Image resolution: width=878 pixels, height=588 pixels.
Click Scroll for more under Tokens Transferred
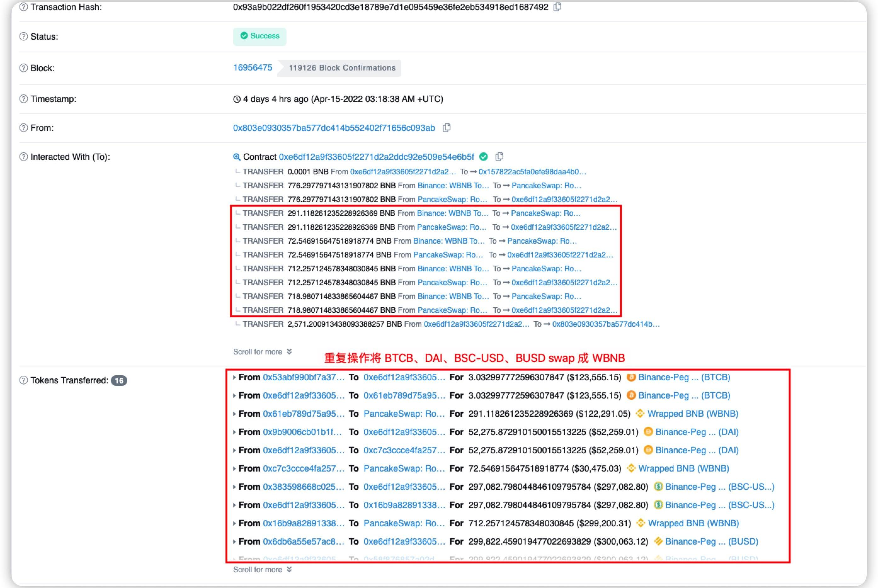click(x=262, y=569)
